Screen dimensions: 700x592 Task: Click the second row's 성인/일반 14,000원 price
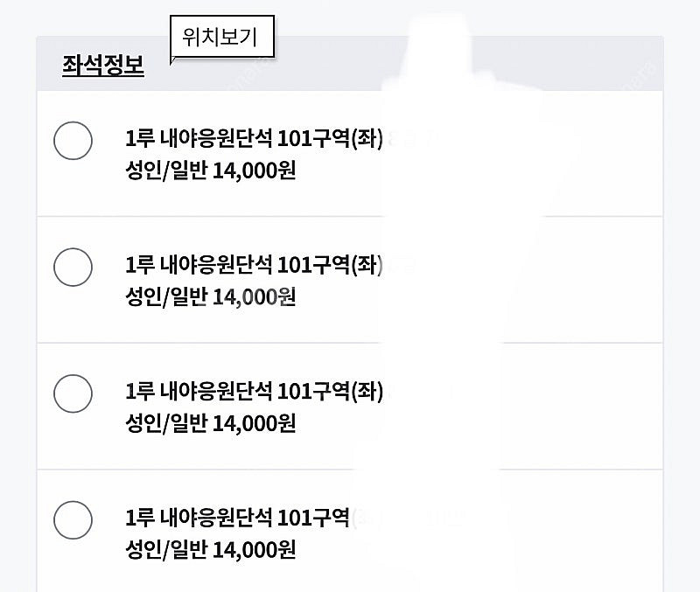[x=211, y=296]
